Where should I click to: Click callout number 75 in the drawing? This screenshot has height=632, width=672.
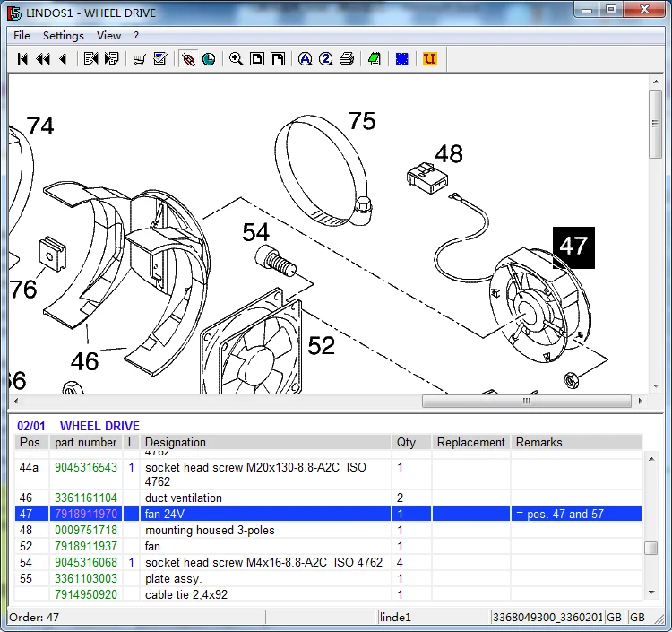click(x=362, y=121)
